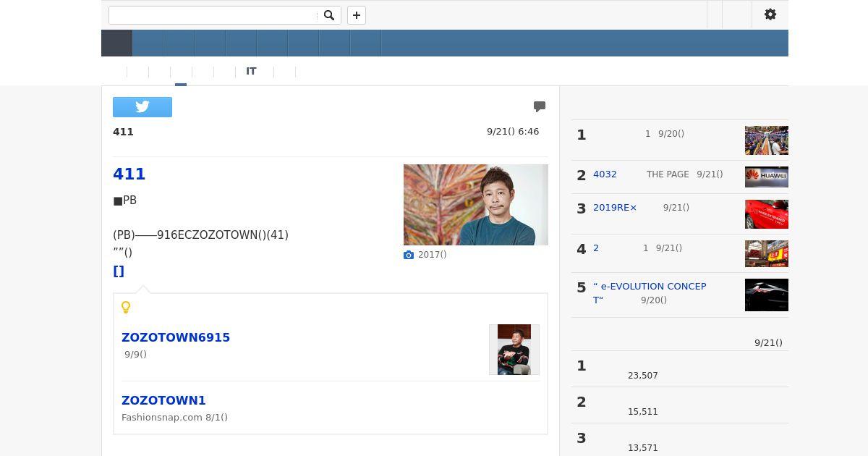The height and width of the screenshot is (456, 868).
Task: Click the "Fashionsnap.com 8/1()" source text
Action: point(174,418)
